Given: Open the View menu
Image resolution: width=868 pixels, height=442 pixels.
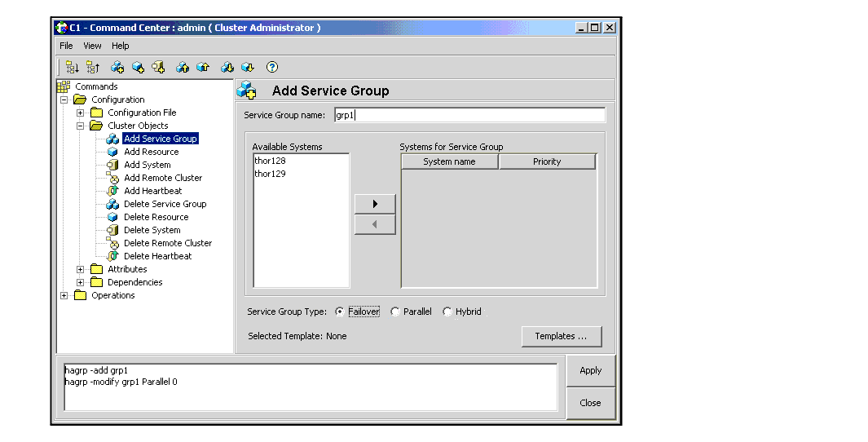Looking at the screenshot, I should (92, 46).
